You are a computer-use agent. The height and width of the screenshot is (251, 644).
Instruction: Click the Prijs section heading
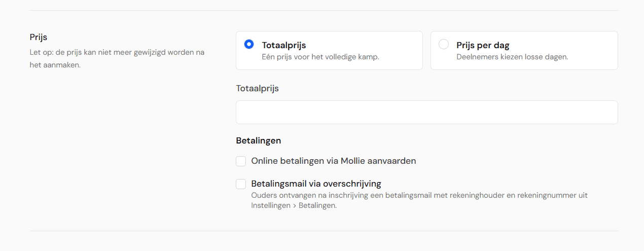[39, 37]
